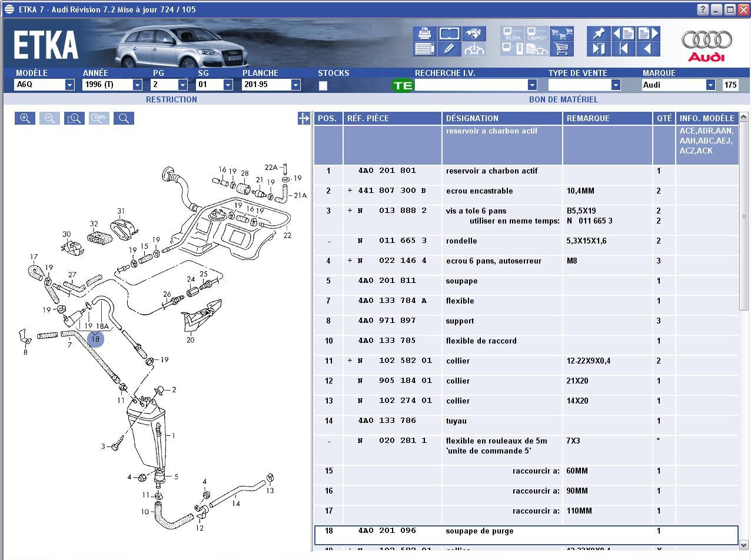Click the pencil edit icon

click(449, 49)
